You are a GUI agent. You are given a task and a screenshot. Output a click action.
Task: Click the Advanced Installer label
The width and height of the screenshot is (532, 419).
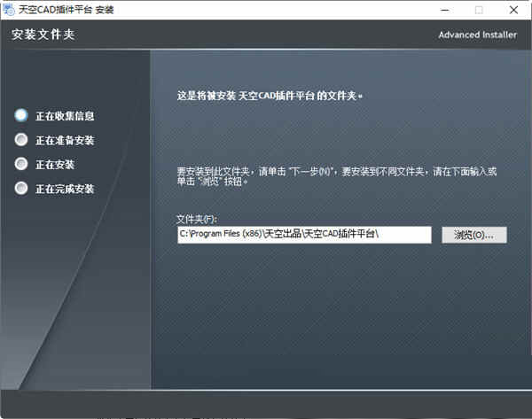pos(477,35)
